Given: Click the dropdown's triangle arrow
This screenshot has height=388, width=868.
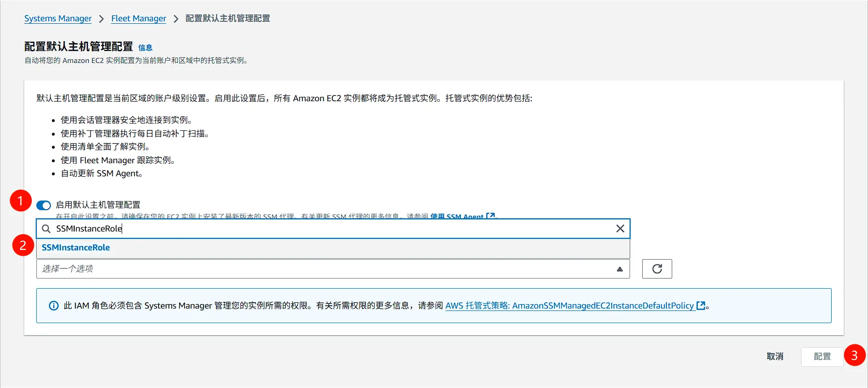Looking at the screenshot, I should [619, 269].
